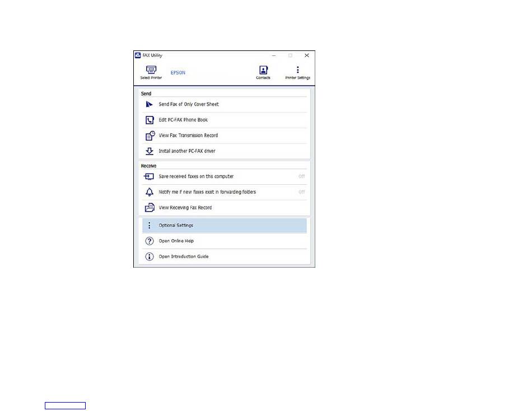532x411 pixels.
Task: Open the highlighted Optional Settings item
Action: pos(224,225)
